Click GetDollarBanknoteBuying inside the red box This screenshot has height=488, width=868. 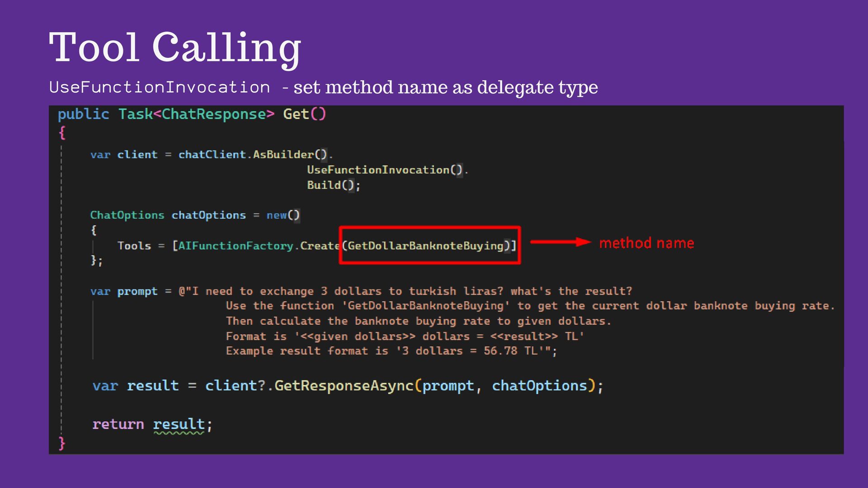click(425, 246)
